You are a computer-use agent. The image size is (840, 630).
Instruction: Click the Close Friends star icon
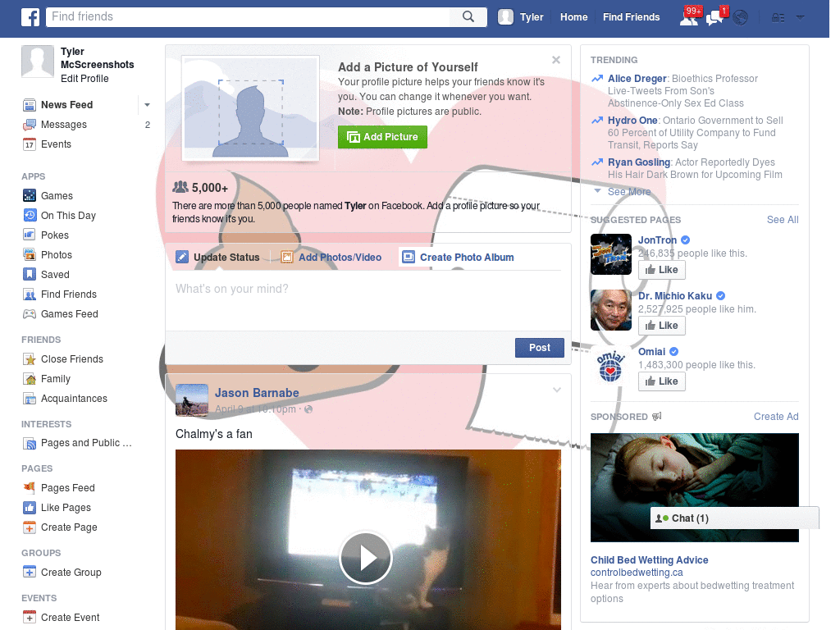30,359
